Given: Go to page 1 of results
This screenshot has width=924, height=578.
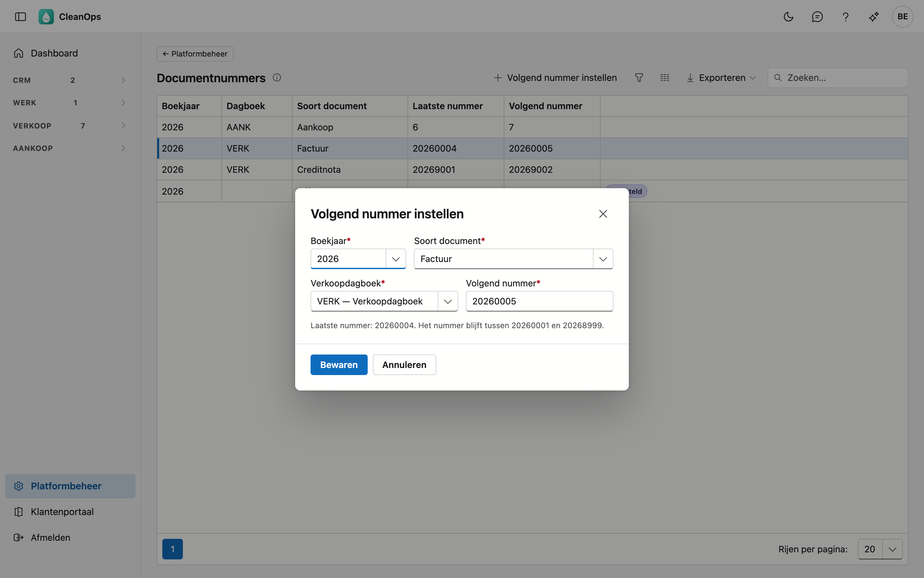Looking at the screenshot, I should (x=172, y=549).
